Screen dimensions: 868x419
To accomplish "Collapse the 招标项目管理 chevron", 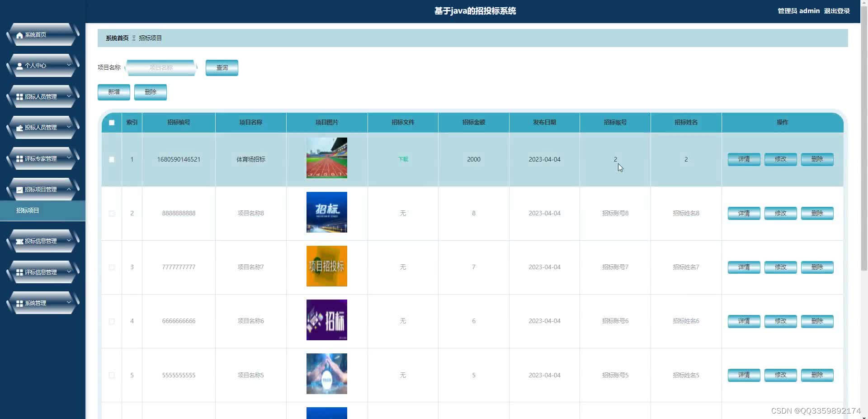I will (x=69, y=189).
